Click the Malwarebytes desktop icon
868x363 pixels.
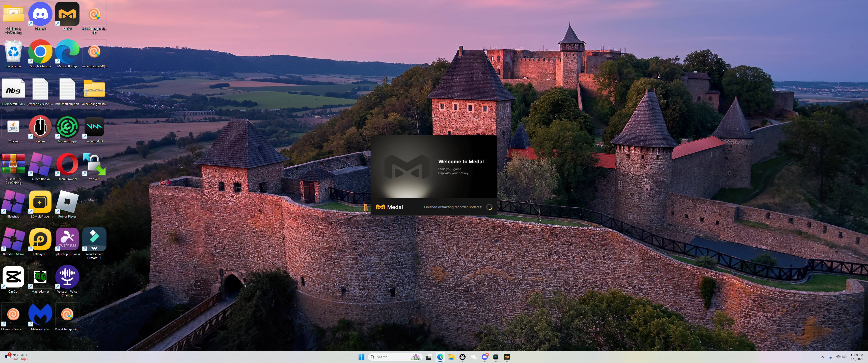point(40,315)
